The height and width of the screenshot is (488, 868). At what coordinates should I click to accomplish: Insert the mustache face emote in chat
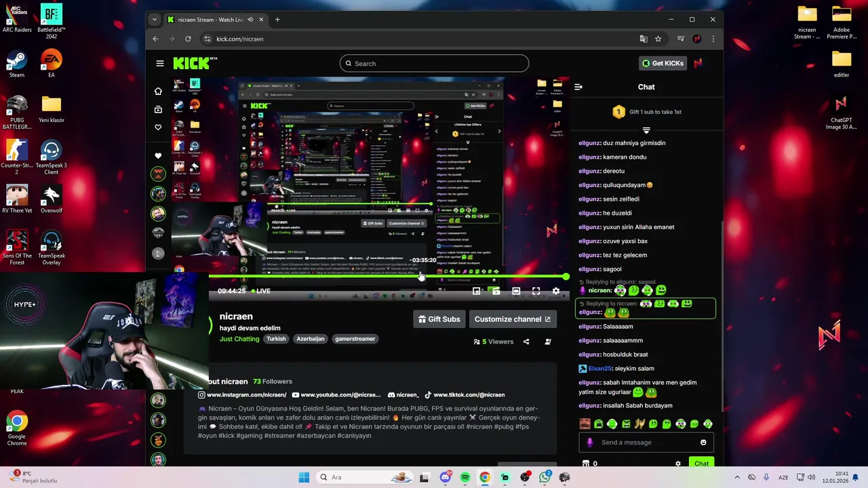(585, 424)
